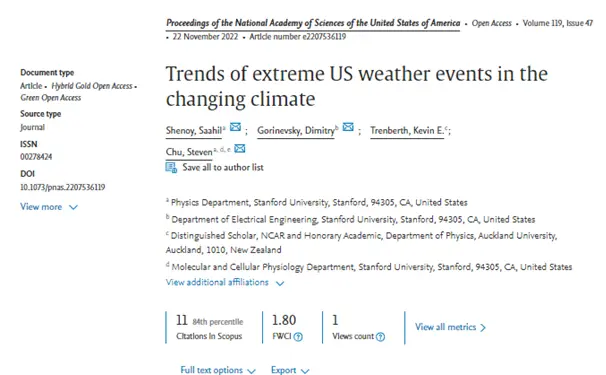Open author profile Trenberth, Kevin E.

[407, 131]
